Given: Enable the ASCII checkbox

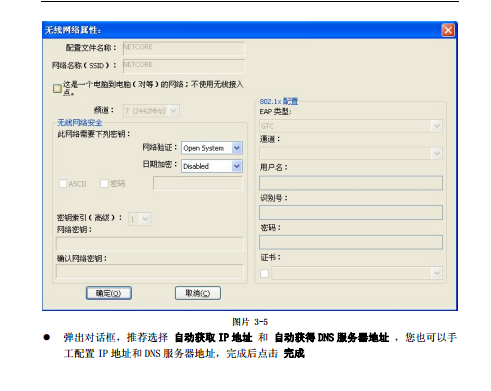Looking at the screenshot, I should pos(63,184).
